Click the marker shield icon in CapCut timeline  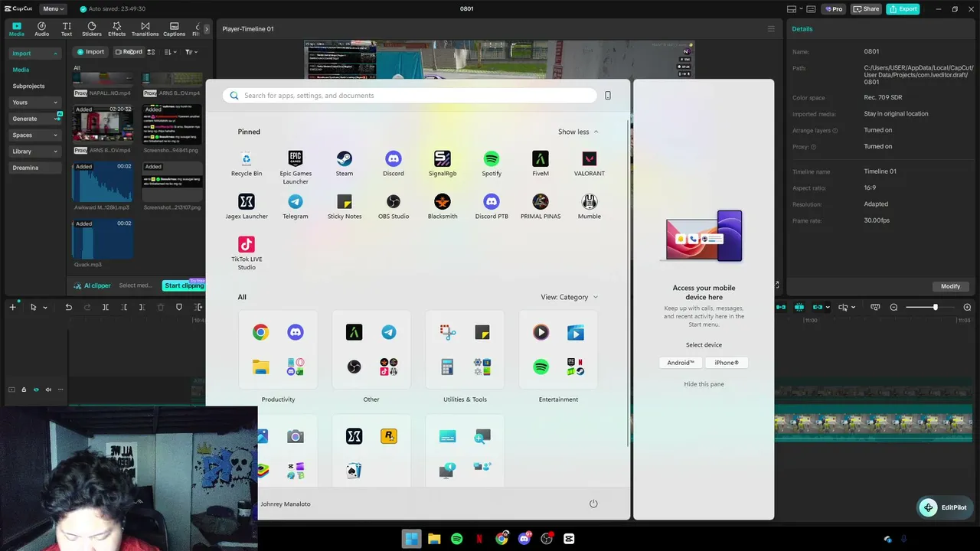click(179, 307)
